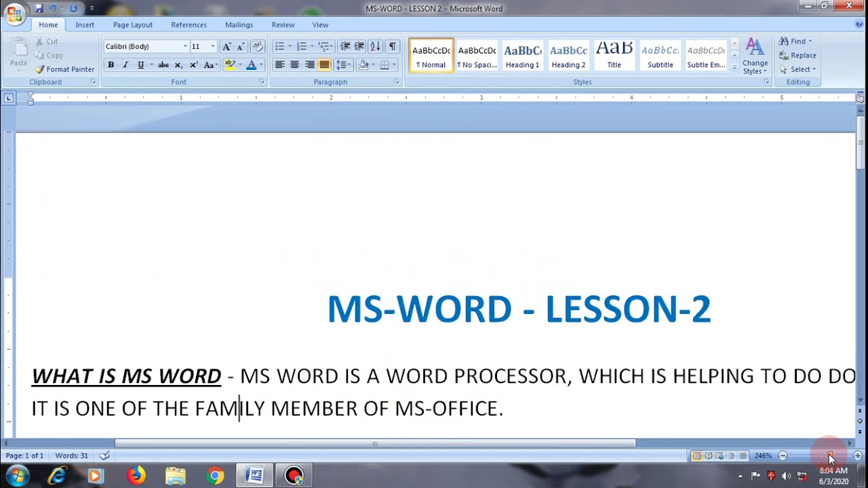Save the document from Quick Access toolbar
Viewport: 868px width, 488px height.
[x=39, y=9]
